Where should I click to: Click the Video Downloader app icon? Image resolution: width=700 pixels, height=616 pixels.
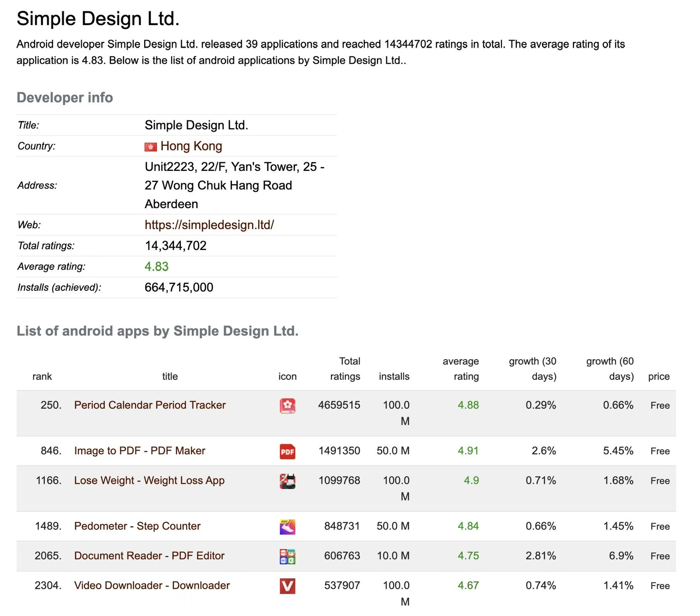click(287, 586)
